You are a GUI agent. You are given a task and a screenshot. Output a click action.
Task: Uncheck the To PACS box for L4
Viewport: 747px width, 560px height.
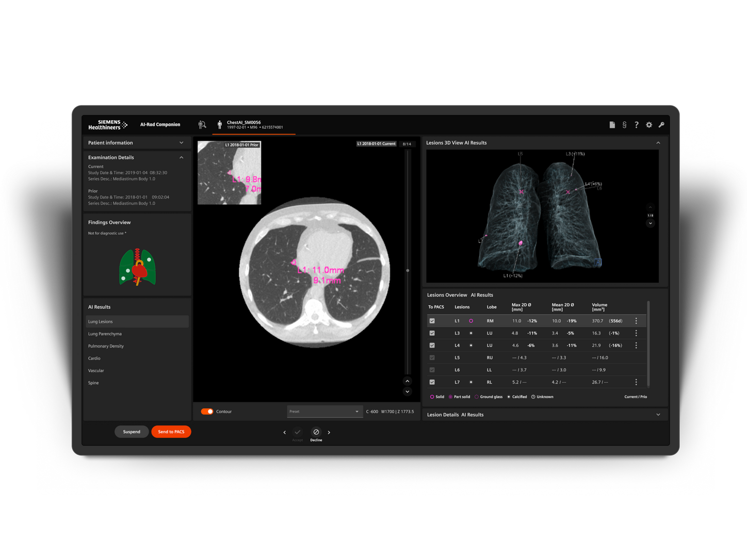[x=432, y=345]
